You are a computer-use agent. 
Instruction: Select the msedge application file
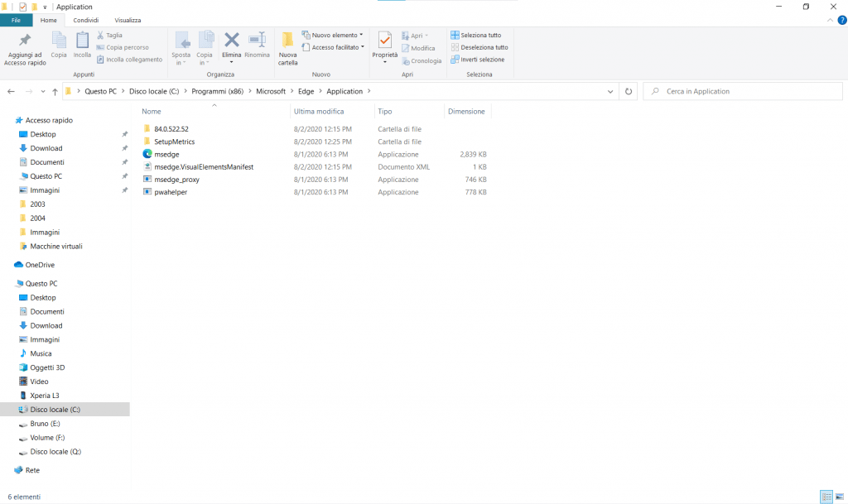pyautogui.click(x=166, y=154)
